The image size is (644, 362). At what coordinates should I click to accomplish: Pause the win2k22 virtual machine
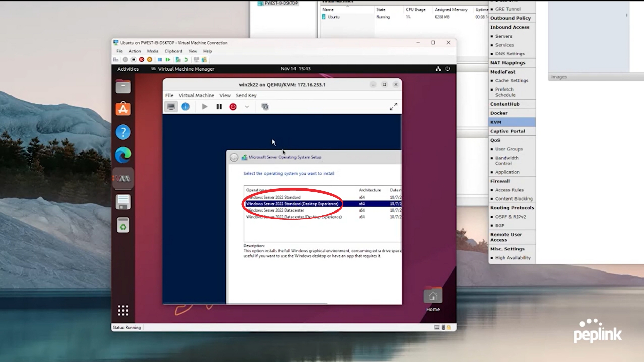click(x=219, y=107)
